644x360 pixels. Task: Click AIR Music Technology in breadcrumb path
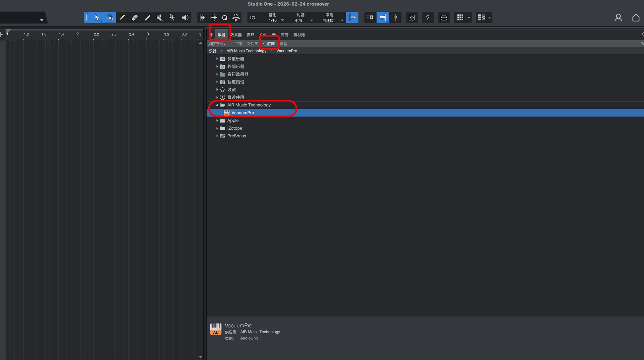pyautogui.click(x=246, y=51)
